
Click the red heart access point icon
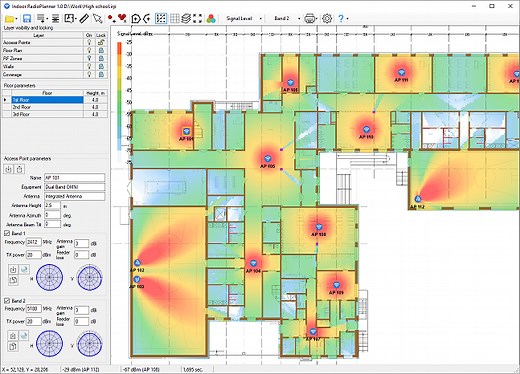[x=122, y=18]
